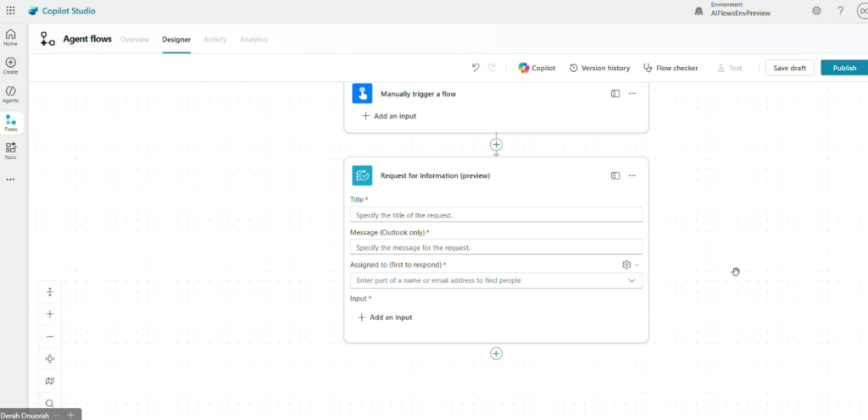
Task: Switch to the Overview tab
Action: (135, 40)
